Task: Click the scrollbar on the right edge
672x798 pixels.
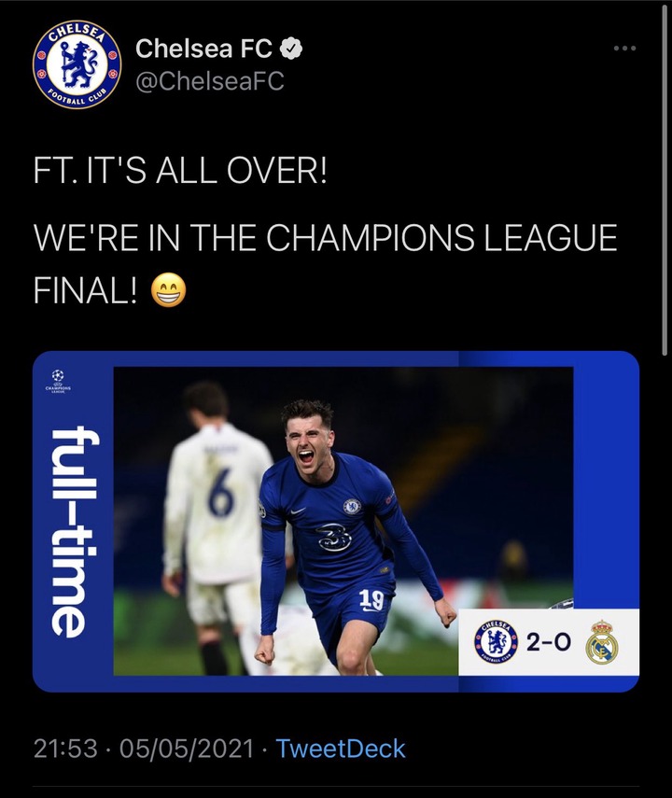Action: pos(665,178)
